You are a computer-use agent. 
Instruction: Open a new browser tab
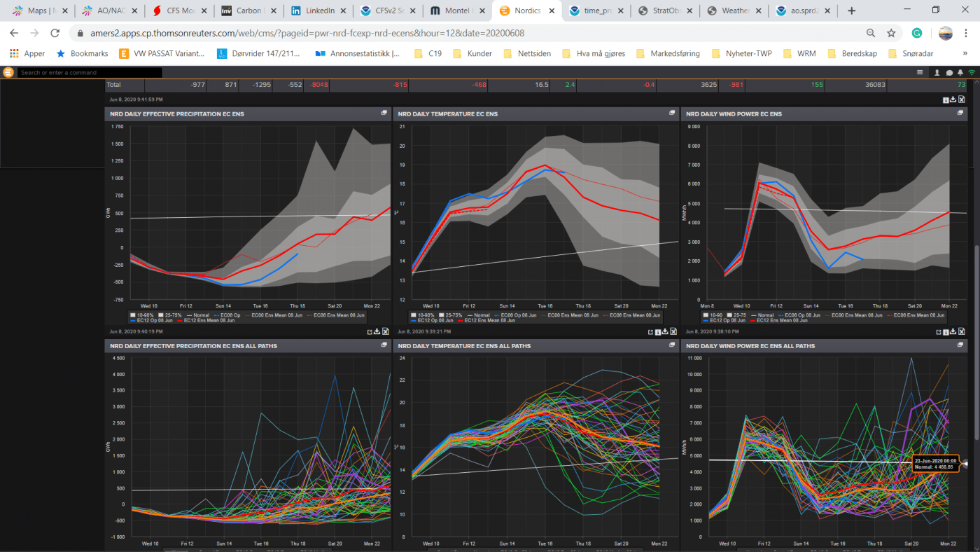851,11
